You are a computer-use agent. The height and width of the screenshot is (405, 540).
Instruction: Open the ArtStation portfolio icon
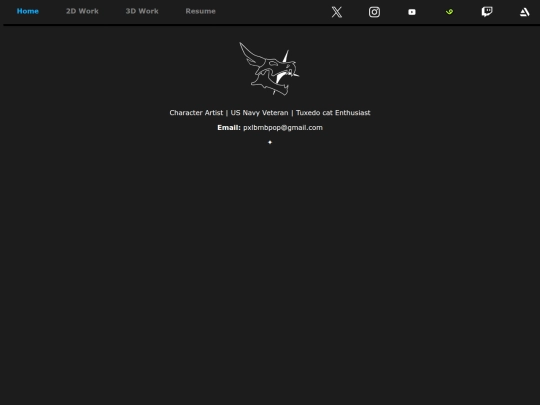[x=525, y=12]
